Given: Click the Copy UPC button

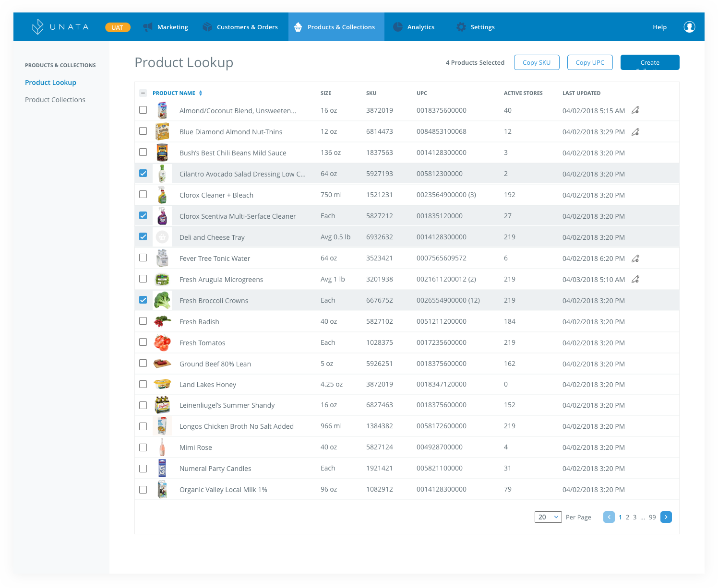Looking at the screenshot, I should coord(590,62).
